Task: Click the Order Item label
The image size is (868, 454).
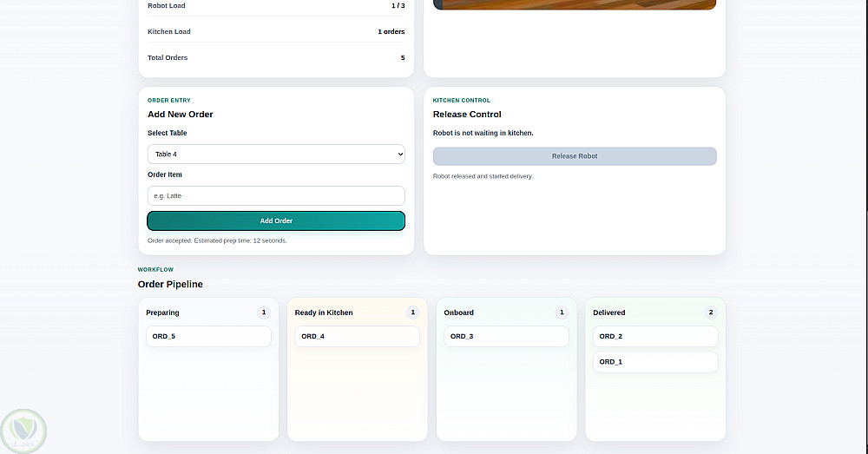Action: 165,175
